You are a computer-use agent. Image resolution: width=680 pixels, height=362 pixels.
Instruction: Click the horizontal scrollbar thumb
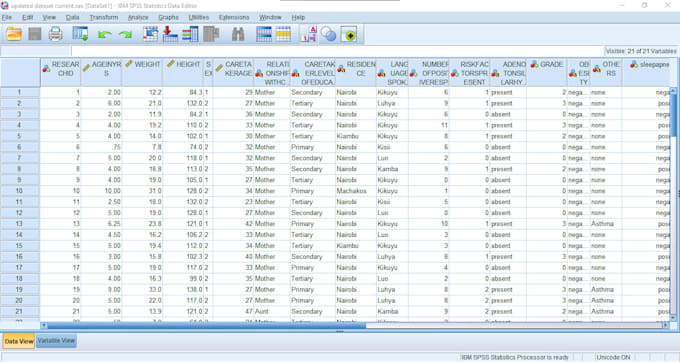[x=206, y=325]
